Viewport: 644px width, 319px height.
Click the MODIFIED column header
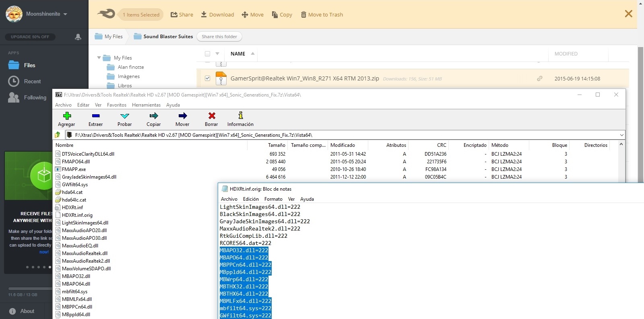pyautogui.click(x=566, y=54)
